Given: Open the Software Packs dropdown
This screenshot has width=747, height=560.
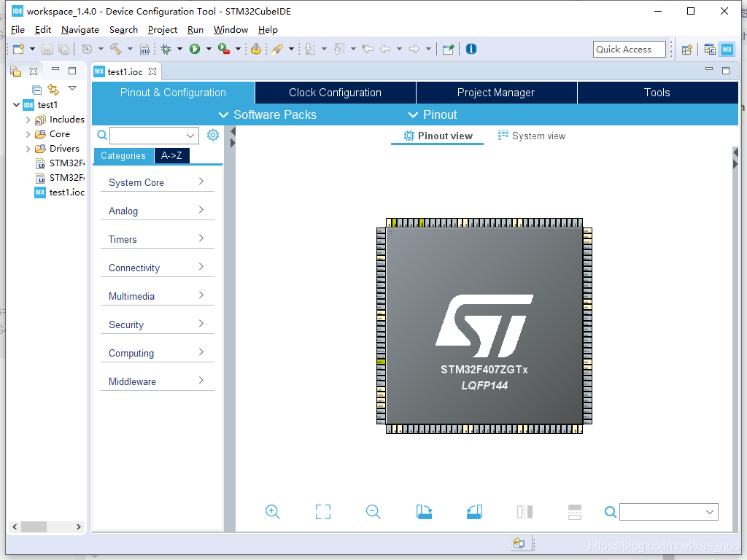Looking at the screenshot, I should pyautogui.click(x=267, y=114).
